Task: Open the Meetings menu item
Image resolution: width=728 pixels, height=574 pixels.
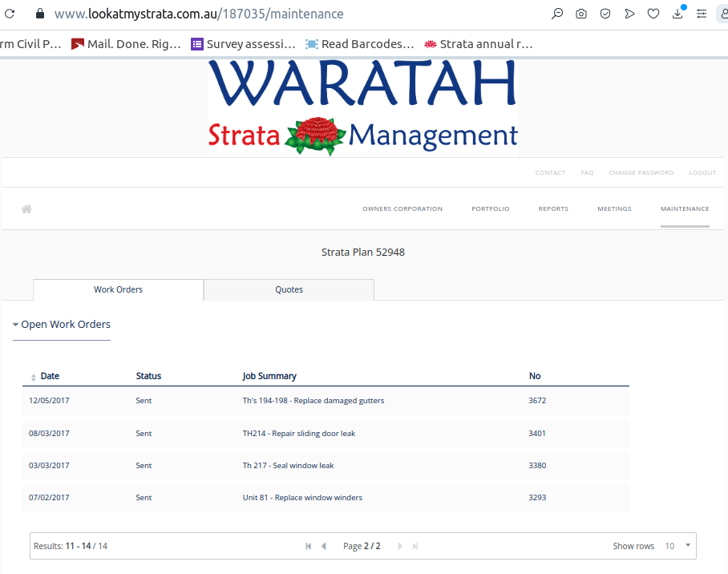Action: click(614, 209)
